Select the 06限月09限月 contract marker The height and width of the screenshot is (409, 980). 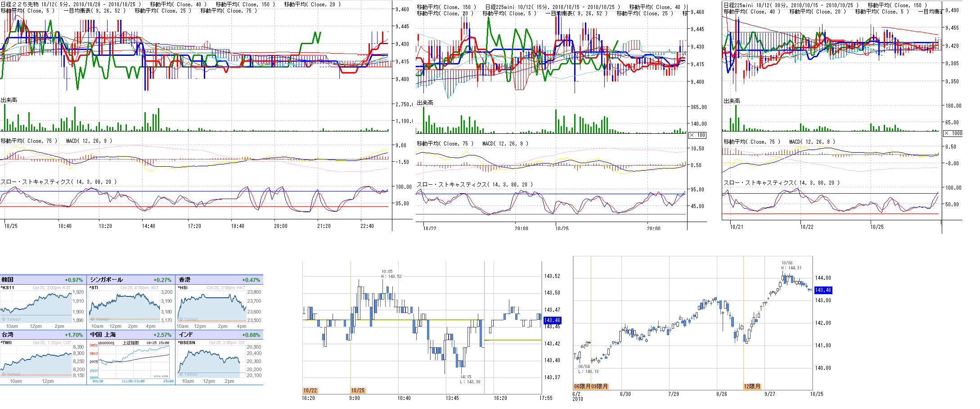(x=591, y=386)
